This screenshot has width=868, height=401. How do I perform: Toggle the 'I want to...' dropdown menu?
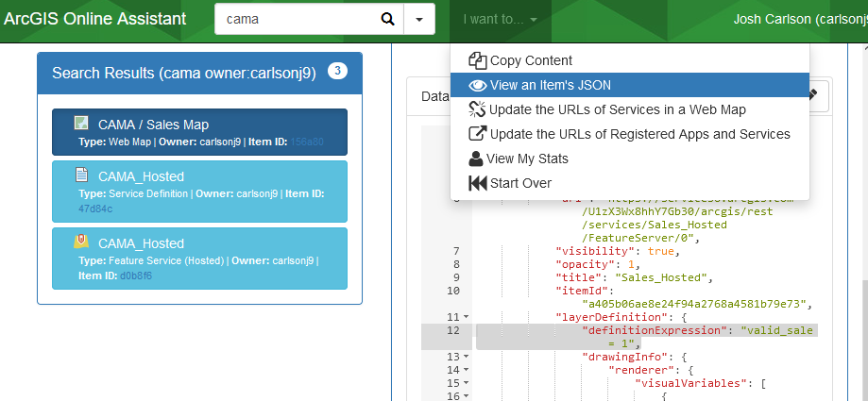[500, 19]
